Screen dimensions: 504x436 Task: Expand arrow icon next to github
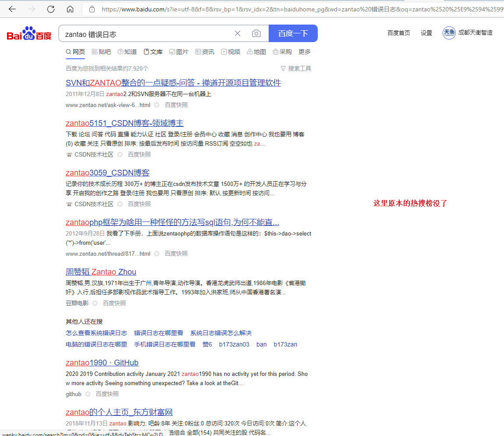pyautogui.click(x=88, y=394)
